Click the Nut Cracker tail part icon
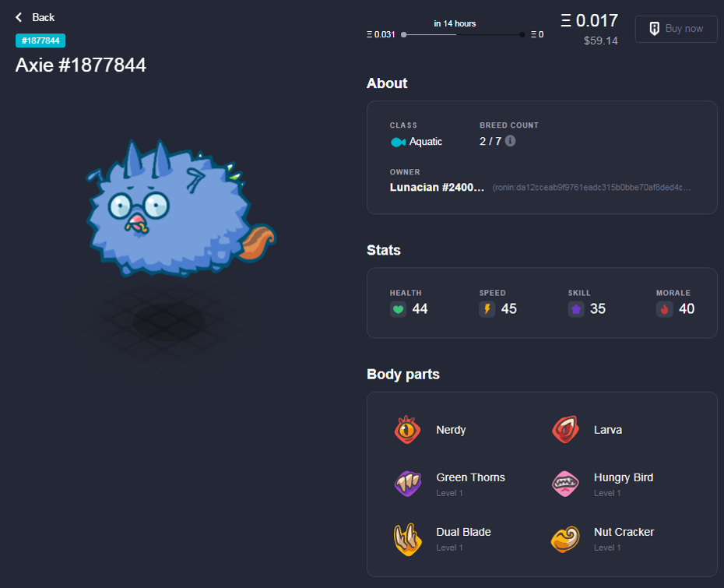The image size is (724, 588). pyautogui.click(x=566, y=539)
